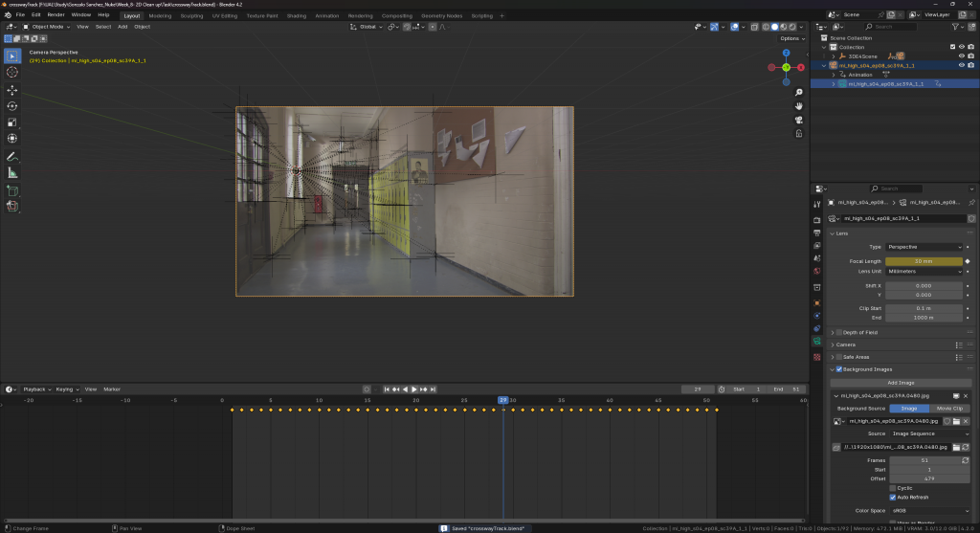
Task: Hide 3DE4Scene in viewport via eye icon
Action: pyautogui.click(x=961, y=56)
